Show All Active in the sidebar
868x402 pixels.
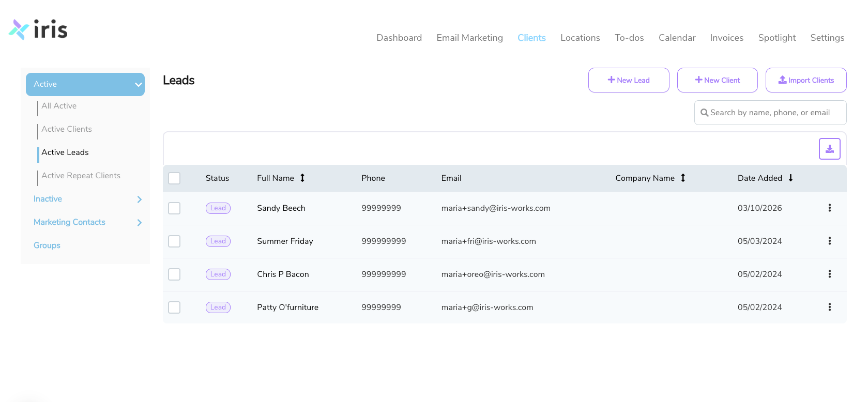(x=59, y=106)
